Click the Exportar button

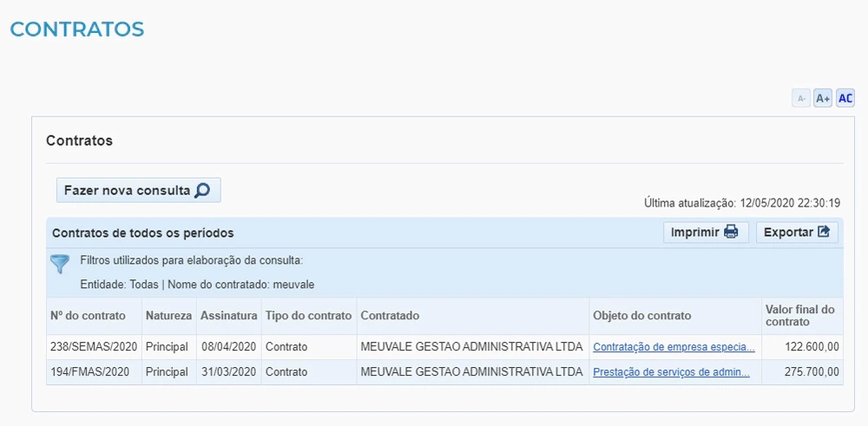(797, 233)
